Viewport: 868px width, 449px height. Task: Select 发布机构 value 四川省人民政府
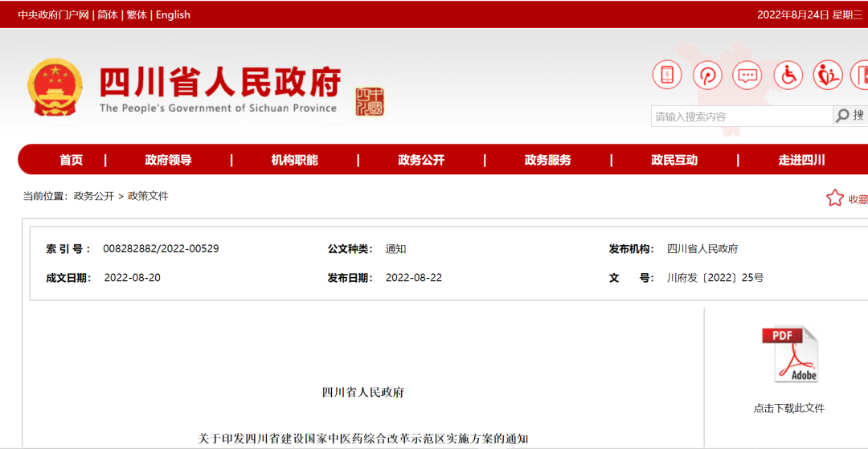coord(702,249)
